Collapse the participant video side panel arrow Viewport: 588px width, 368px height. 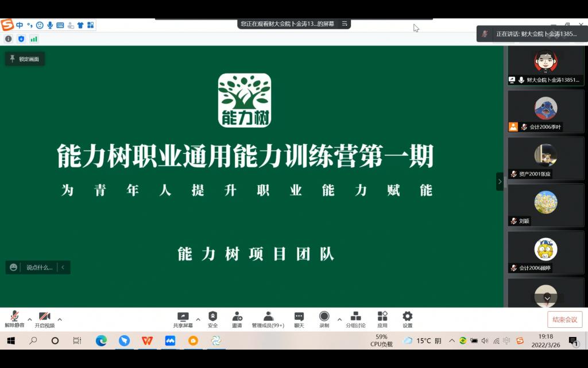coord(500,181)
